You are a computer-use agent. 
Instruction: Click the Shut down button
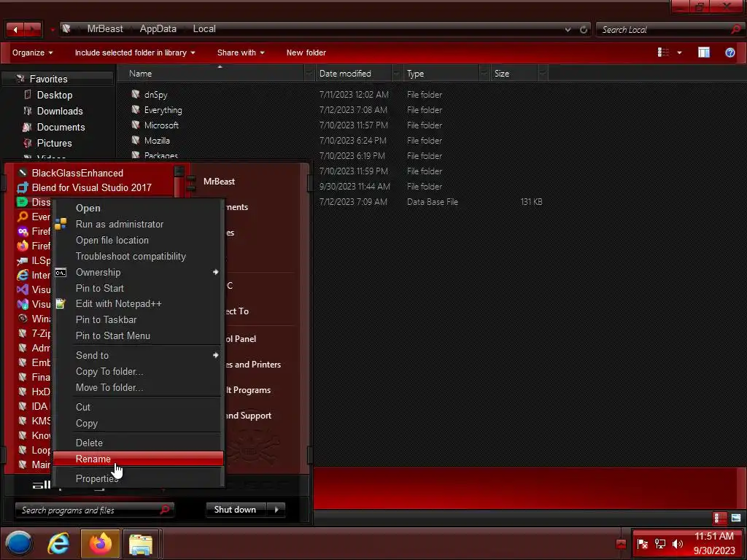(x=235, y=510)
